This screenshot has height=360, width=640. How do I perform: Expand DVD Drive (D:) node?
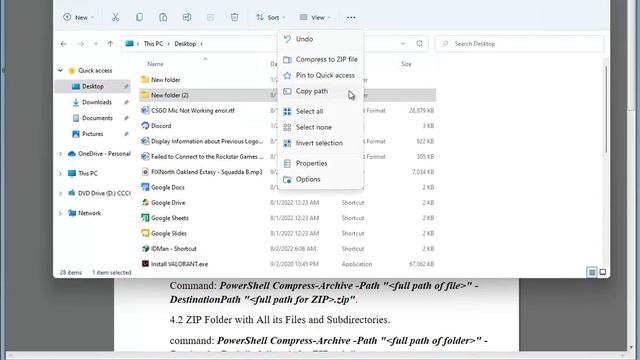tap(60, 193)
